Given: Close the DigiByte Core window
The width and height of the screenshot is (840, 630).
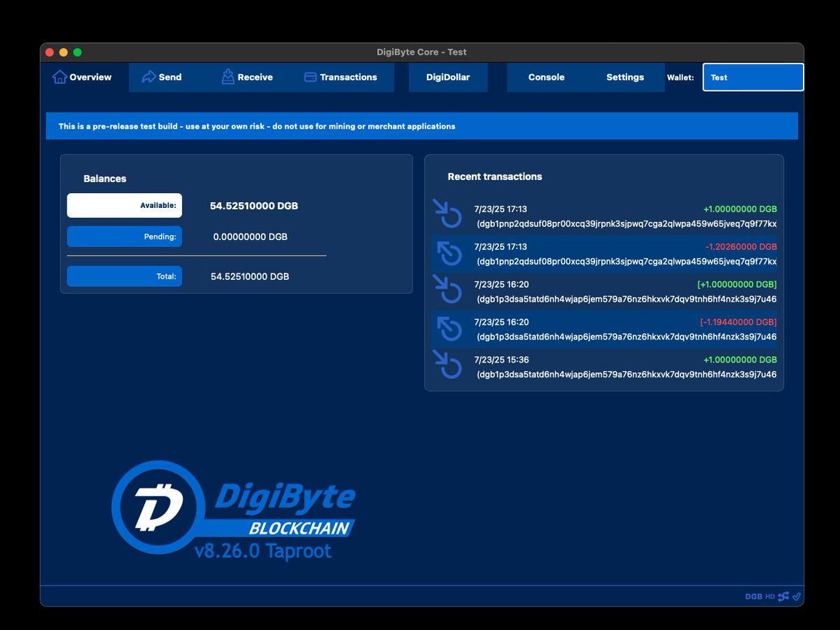Looking at the screenshot, I should [50, 52].
